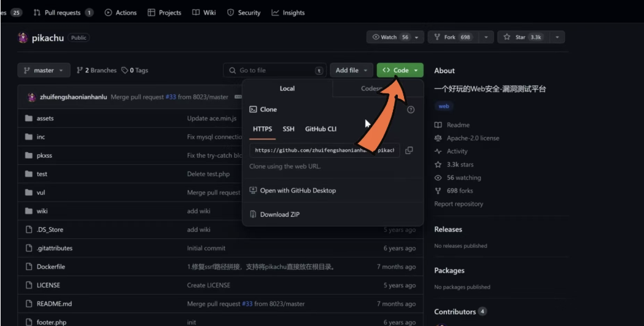Click the .gitattributes file icon

tap(29, 248)
